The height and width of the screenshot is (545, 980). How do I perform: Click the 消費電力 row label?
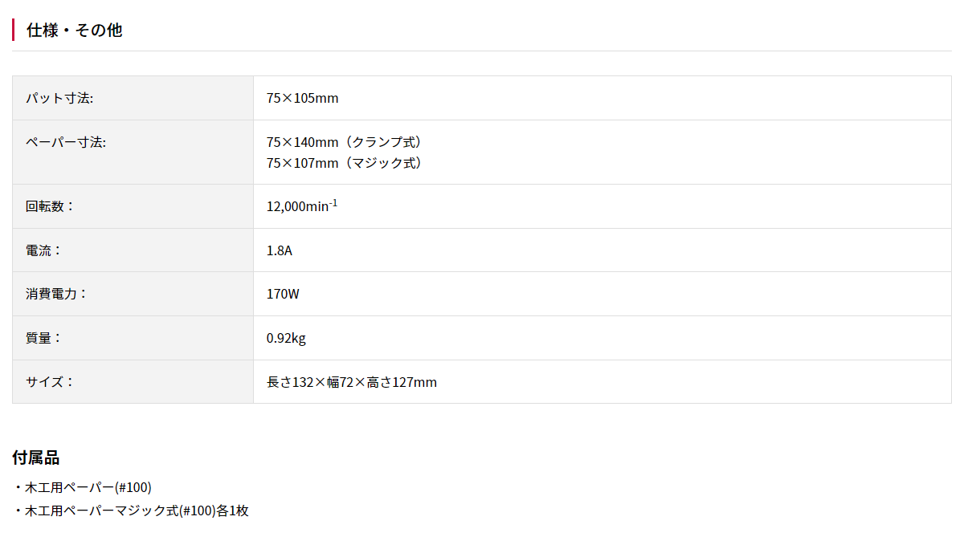(56, 294)
